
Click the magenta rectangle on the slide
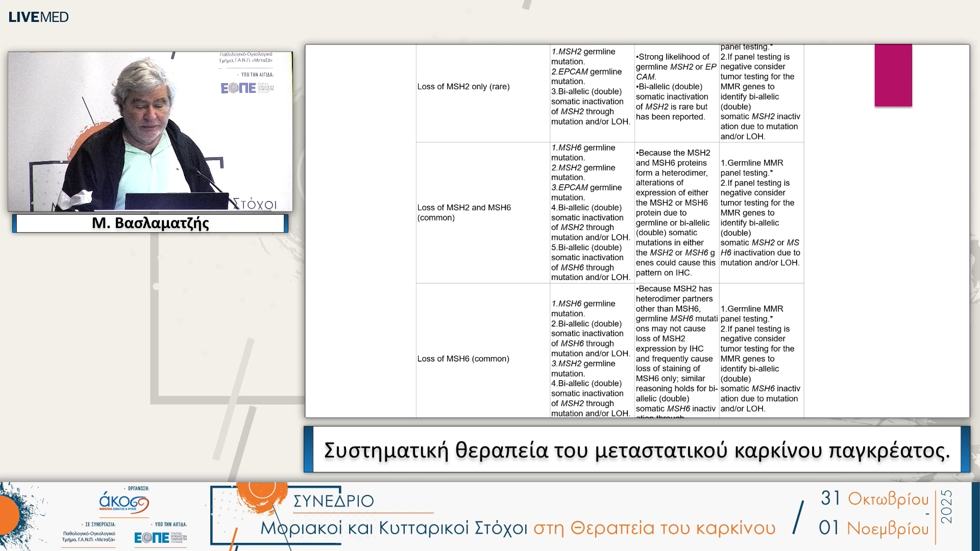click(x=893, y=75)
